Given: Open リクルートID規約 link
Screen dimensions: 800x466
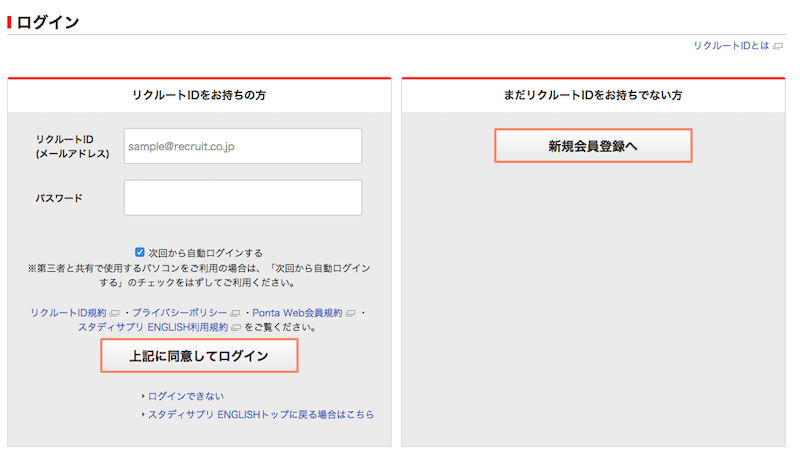Looking at the screenshot, I should 68,313.
